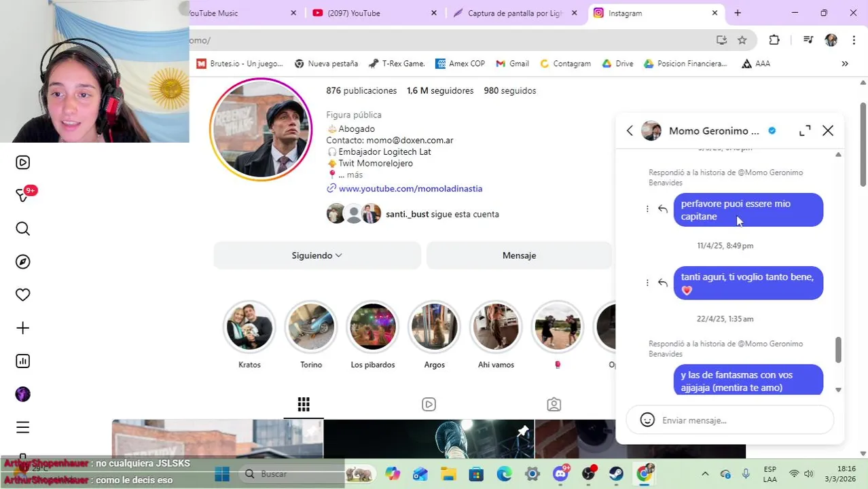Click the chat scrollbar up arrow
Screen dimensions: 868x489
(x=838, y=155)
